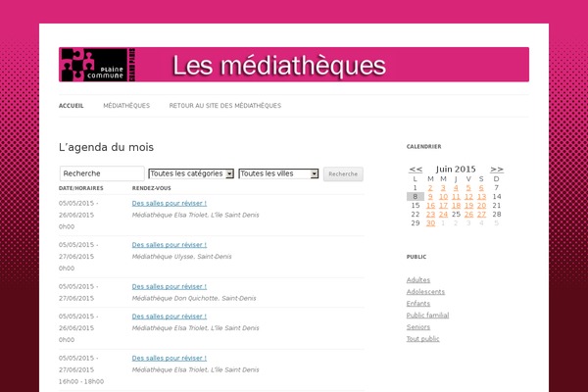Click Médiathèque Ulysse, Saint-Denis text
Screen dimensions: 588x392
(182, 257)
